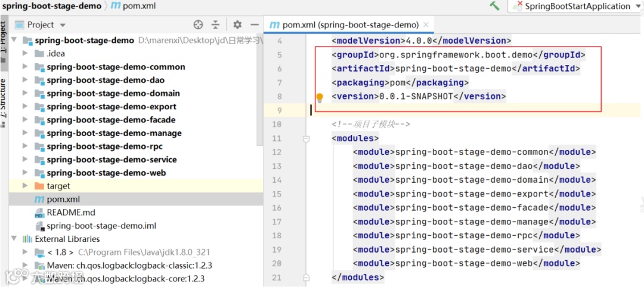
Task: Click spring-boot-stage-demo in the breadcrumb bar
Action: (51, 6)
